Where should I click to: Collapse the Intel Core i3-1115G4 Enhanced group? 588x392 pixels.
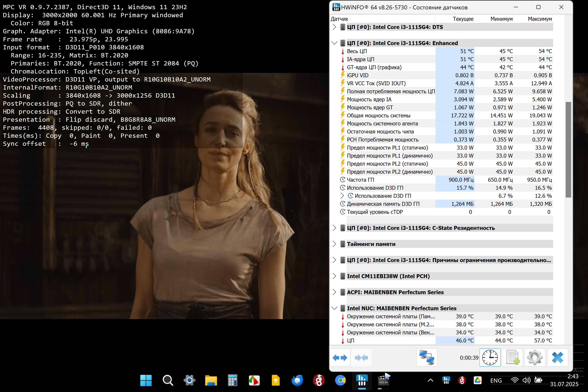(334, 43)
